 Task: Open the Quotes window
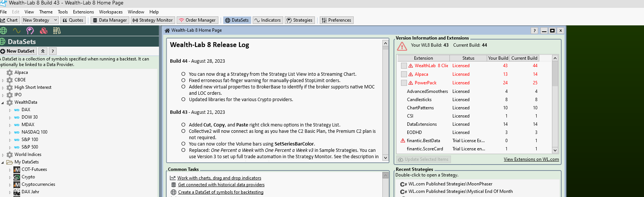tap(73, 20)
